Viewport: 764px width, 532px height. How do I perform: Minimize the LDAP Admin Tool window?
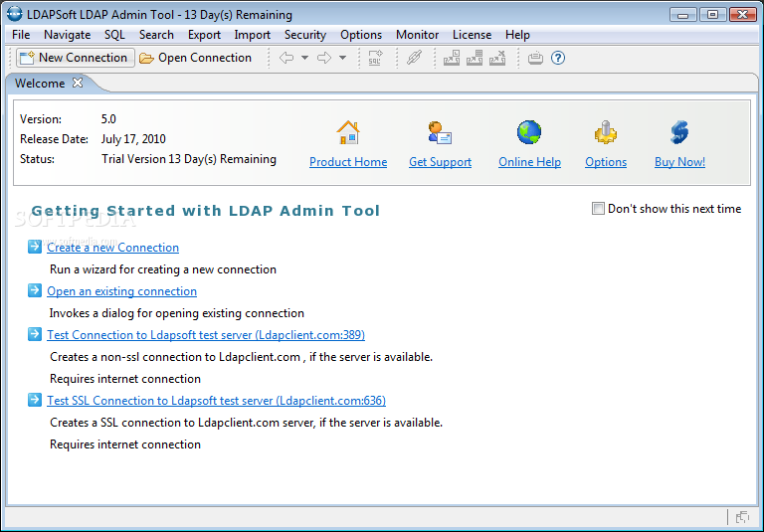pos(683,15)
